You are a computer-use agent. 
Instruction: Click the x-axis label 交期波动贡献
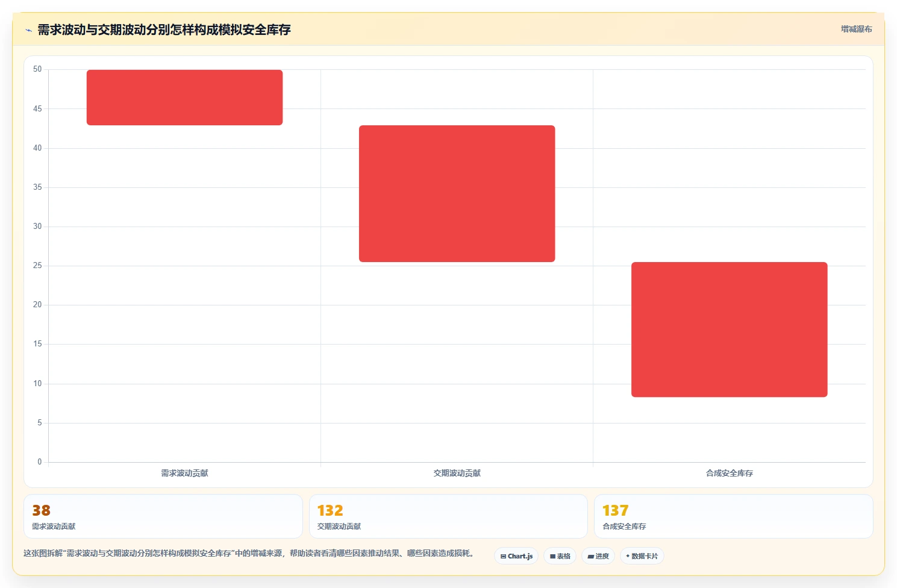(457, 474)
